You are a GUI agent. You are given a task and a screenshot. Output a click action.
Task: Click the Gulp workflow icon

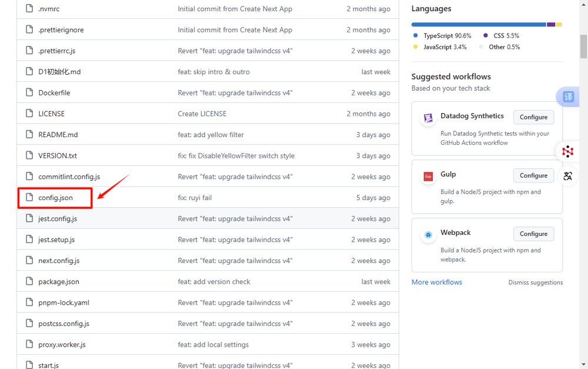coord(428,177)
